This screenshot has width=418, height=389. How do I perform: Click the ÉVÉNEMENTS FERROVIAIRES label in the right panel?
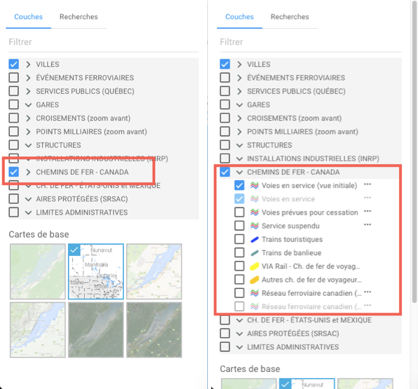(296, 78)
